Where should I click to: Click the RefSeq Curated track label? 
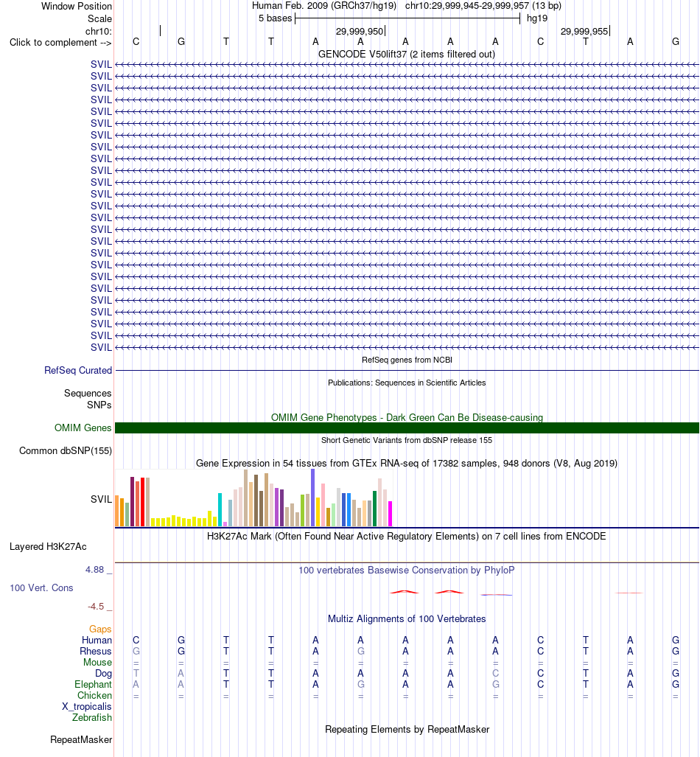click(77, 370)
